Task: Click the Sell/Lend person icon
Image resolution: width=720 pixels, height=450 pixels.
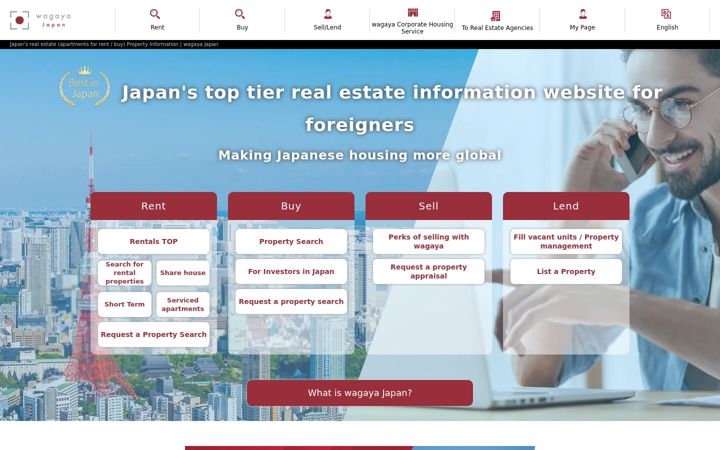Action: pos(327,14)
